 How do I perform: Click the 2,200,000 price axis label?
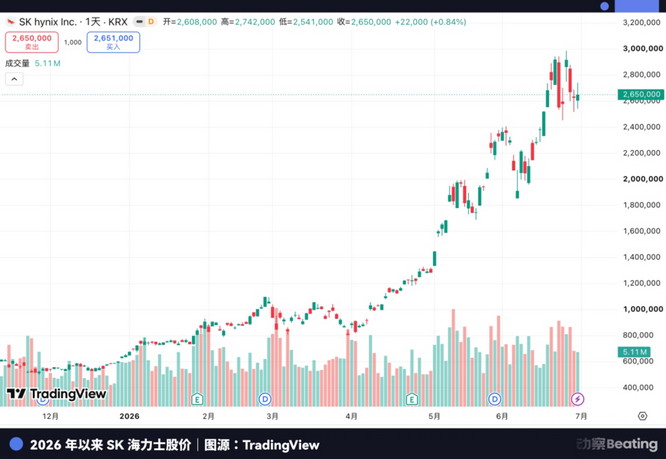click(641, 153)
